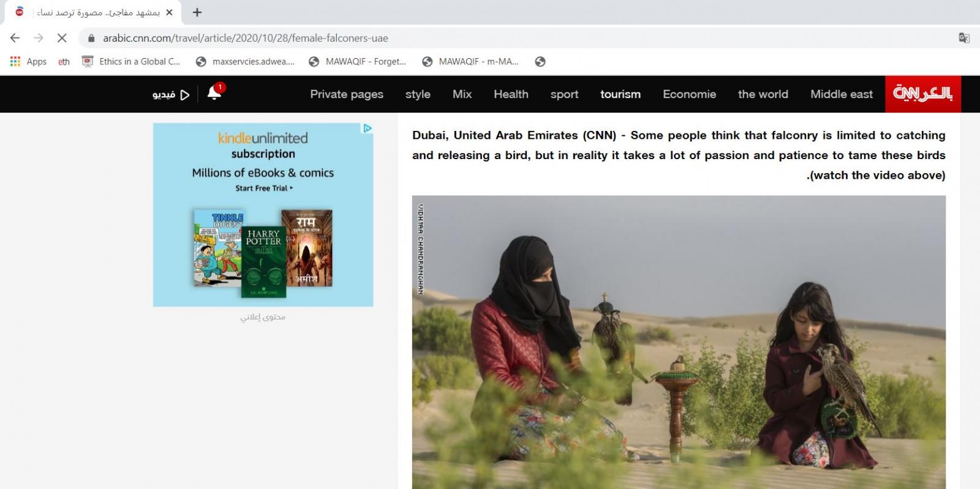Viewport: 980px width, 489px height.
Task: Open the Economie section
Action: pyautogui.click(x=689, y=94)
